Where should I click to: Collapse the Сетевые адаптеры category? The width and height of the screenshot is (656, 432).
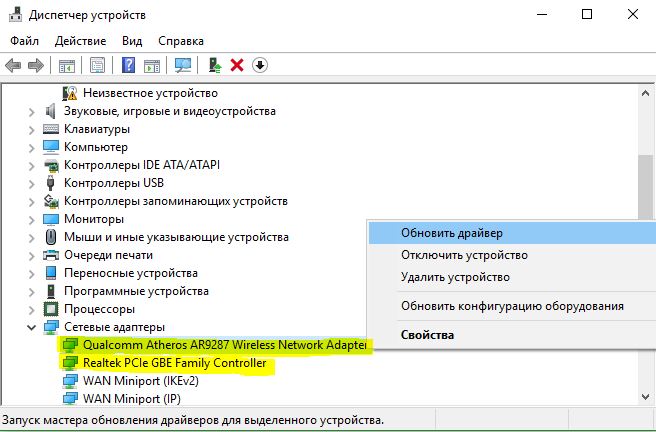coord(31,327)
